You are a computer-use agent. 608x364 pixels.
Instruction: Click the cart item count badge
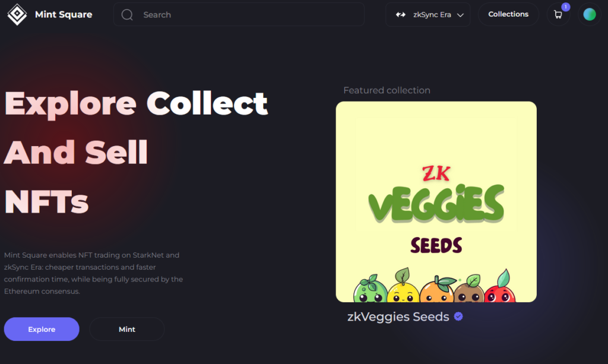coord(566,7)
